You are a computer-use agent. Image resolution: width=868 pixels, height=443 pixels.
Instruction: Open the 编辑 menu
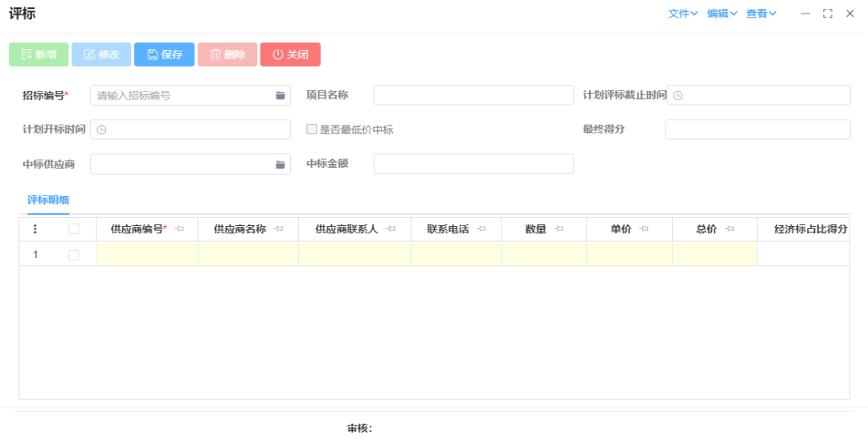(722, 14)
